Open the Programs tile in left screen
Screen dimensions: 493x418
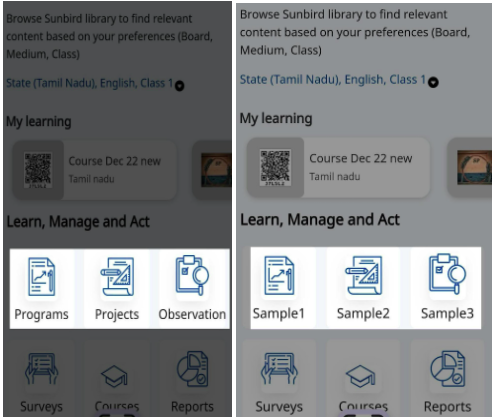[41, 289]
